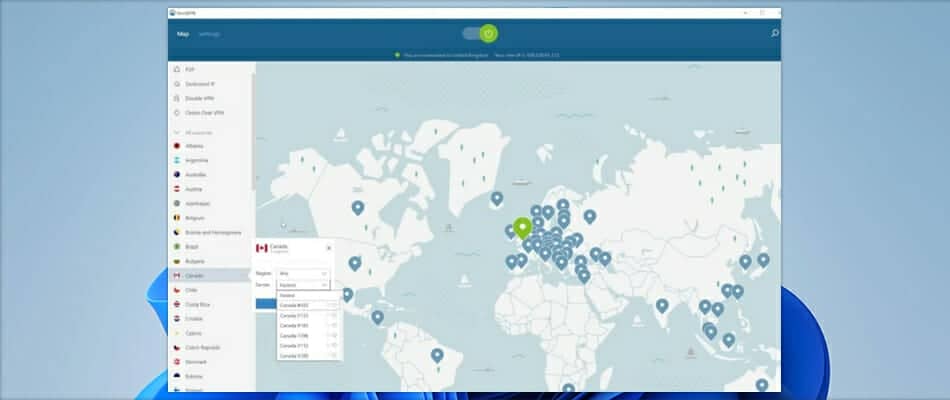950x400 pixels.
Task: Switch to the Map tab
Action: coord(183,34)
